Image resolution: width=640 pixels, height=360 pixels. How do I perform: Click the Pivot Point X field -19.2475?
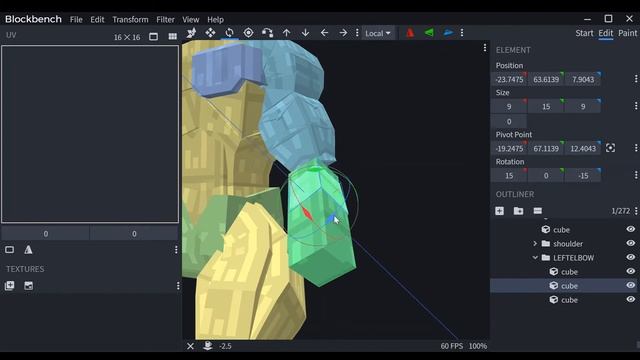click(x=509, y=149)
